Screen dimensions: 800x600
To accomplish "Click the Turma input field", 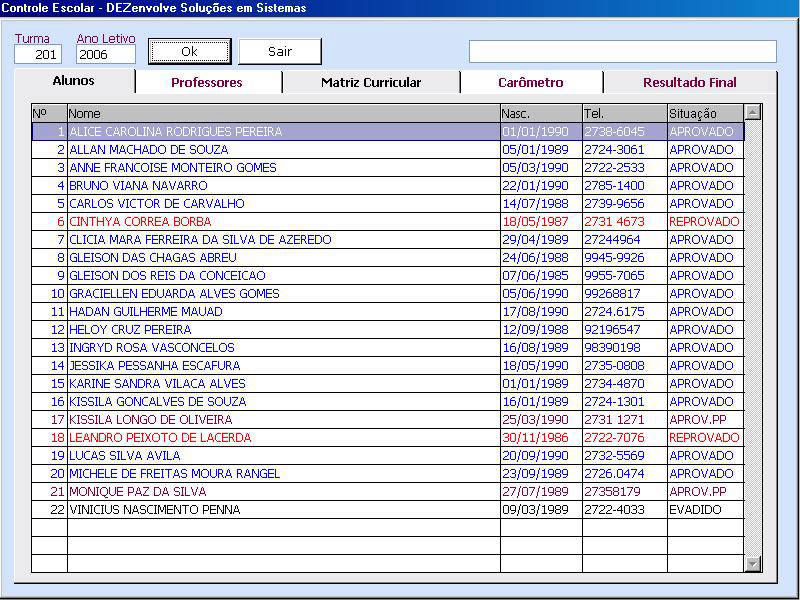I will pos(38,55).
